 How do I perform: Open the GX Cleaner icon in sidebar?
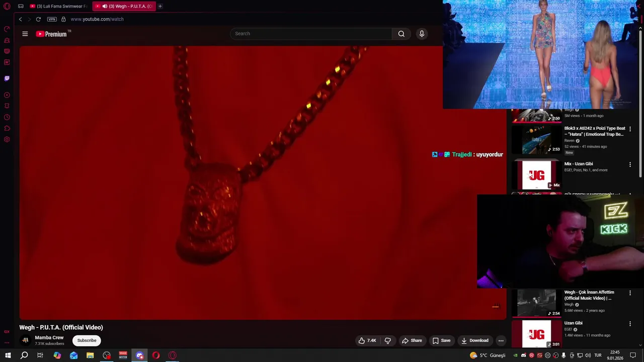tap(7, 40)
